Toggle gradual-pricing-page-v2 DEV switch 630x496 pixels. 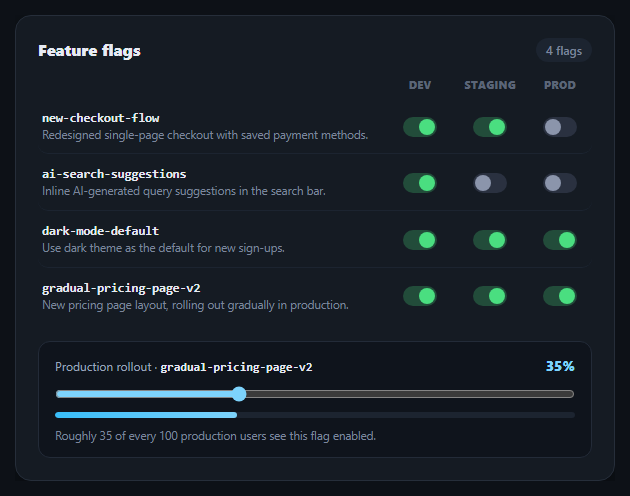point(419,296)
